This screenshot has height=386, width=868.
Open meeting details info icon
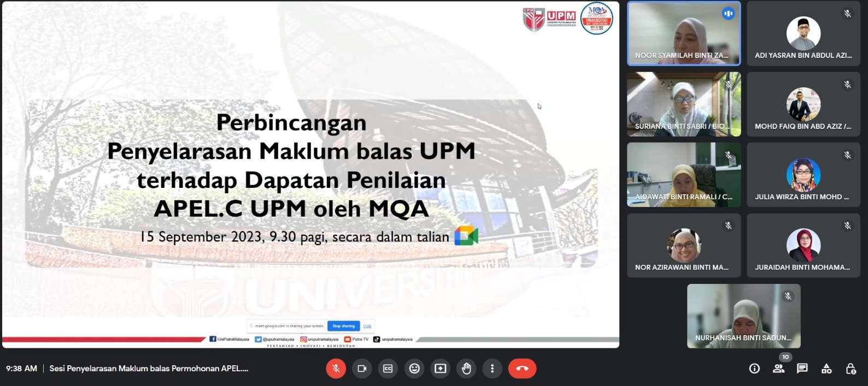(754, 369)
